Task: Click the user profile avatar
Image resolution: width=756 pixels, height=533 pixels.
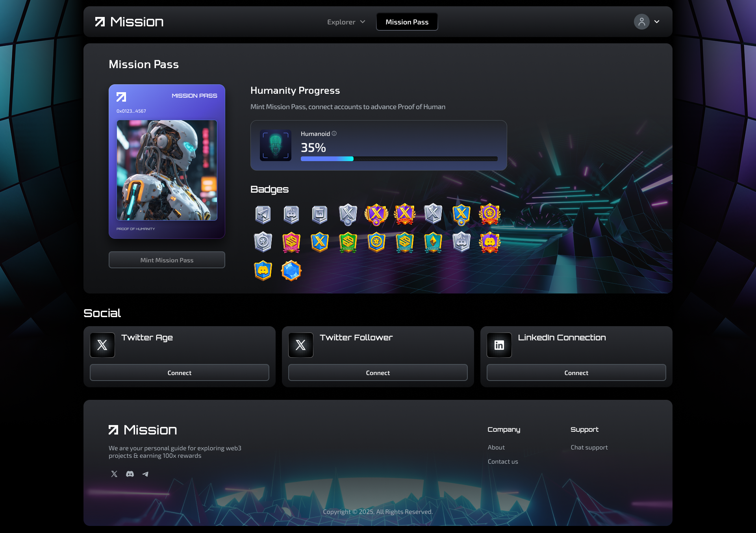Action: pyautogui.click(x=641, y=22)
